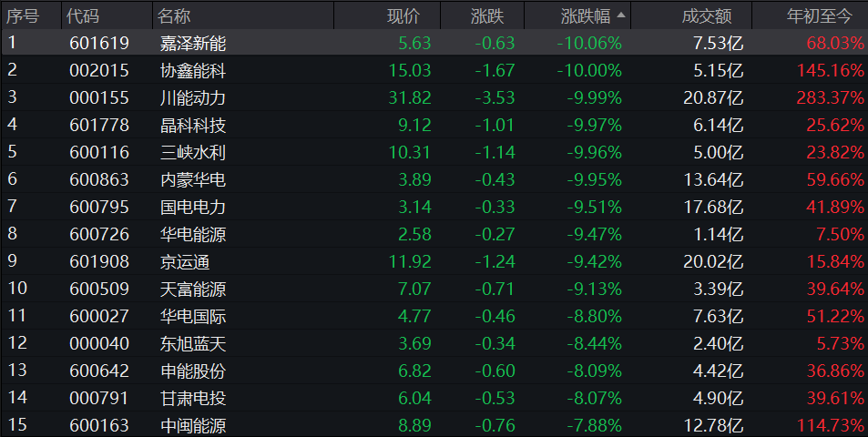Click stock code 601778
This screenshot has height=437, width=868.
click(x=99, y=125)
